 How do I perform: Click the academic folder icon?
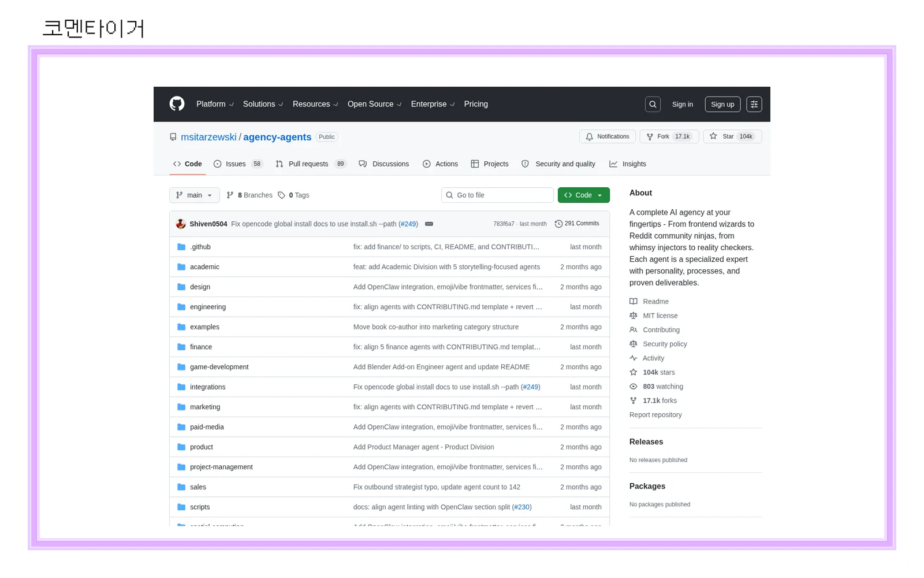coord(181,267)
